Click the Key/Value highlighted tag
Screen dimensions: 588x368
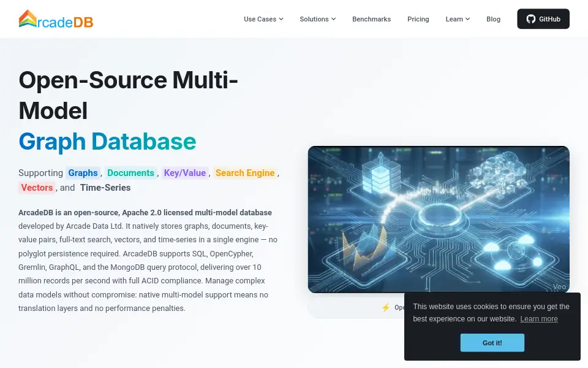coord(185,173)
